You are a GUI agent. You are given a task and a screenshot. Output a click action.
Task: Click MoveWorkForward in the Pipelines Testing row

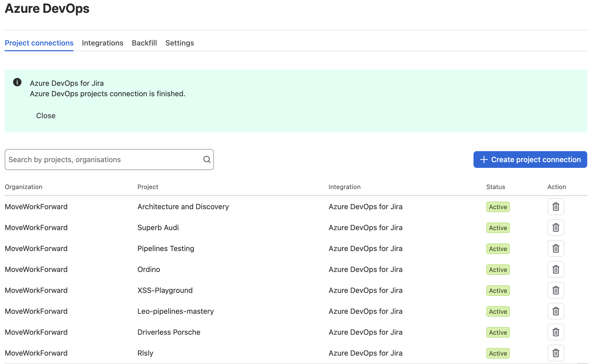click(x=36, y=248)
